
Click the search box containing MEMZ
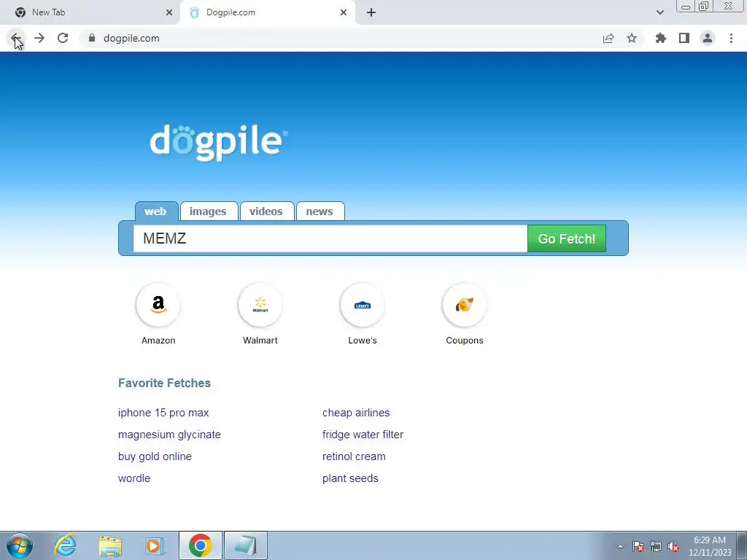330,238
